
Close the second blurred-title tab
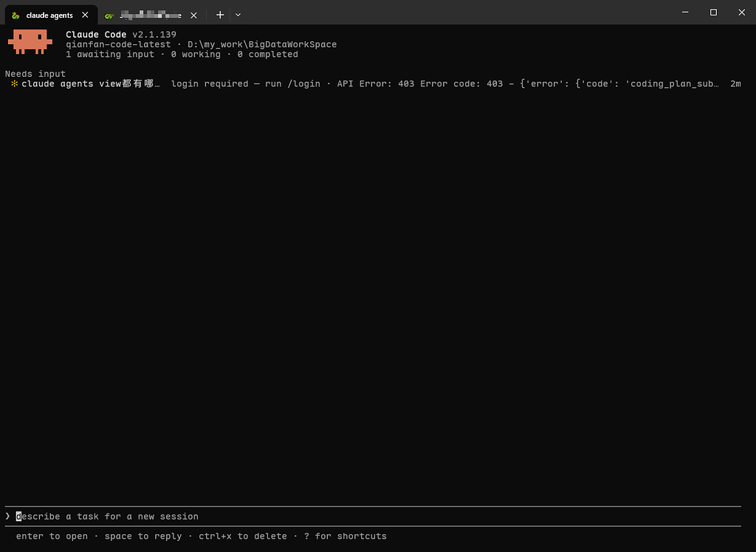[194, 15]
